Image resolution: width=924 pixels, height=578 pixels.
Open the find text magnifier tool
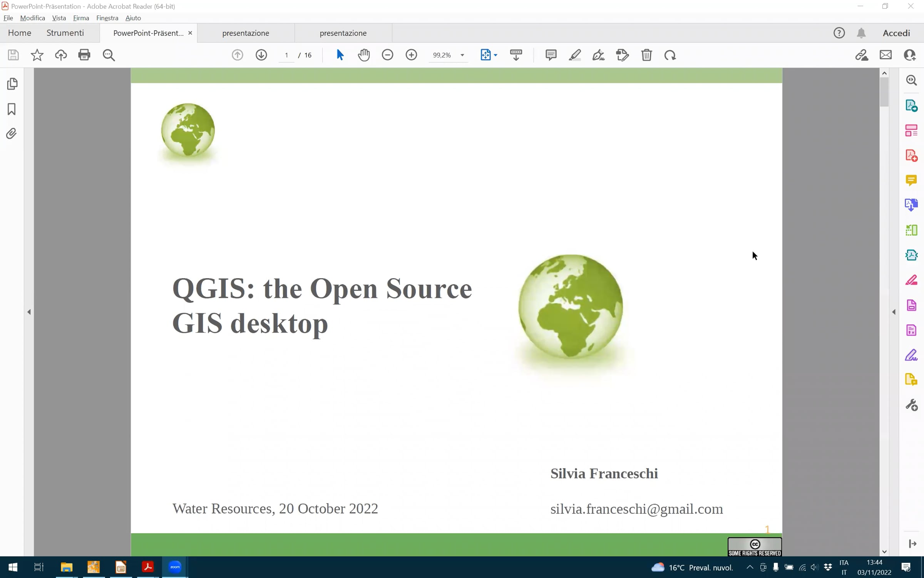[109, 55]
